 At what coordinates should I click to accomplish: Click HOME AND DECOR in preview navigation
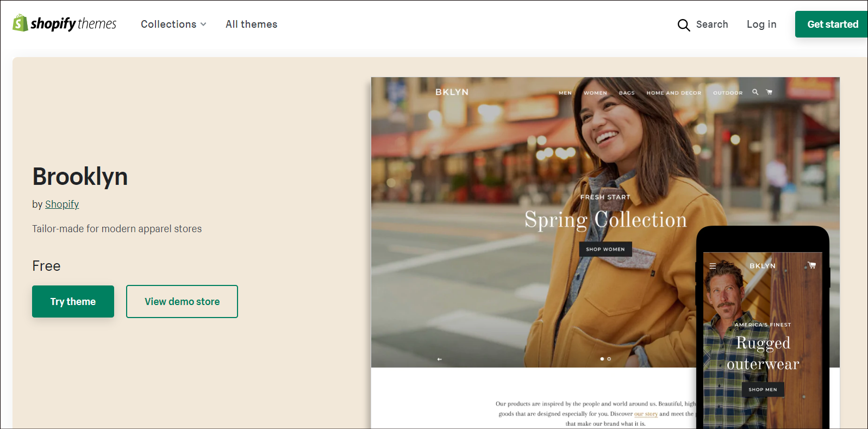[673, 93]
